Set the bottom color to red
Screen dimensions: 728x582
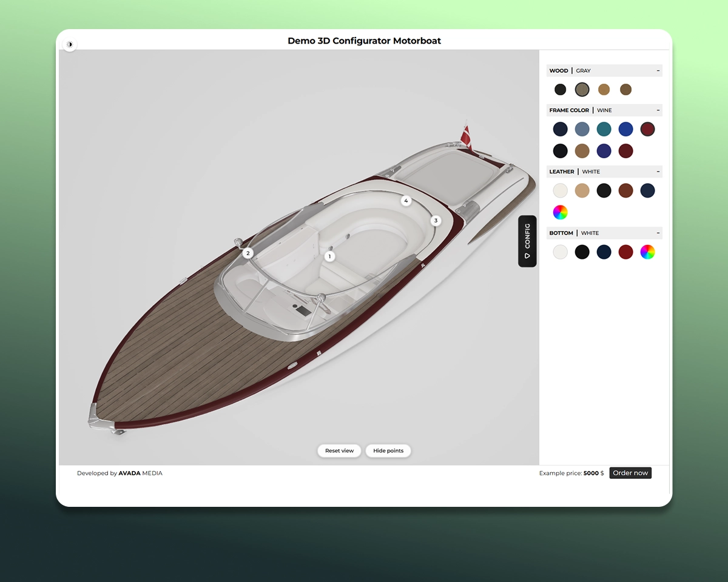point(626,252)
